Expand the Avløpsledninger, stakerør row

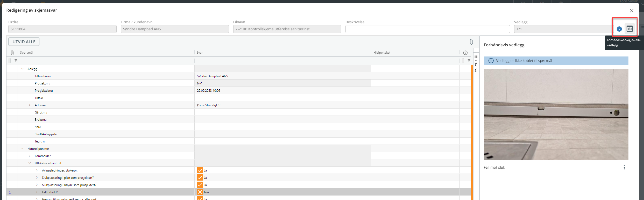coord(37,170)
